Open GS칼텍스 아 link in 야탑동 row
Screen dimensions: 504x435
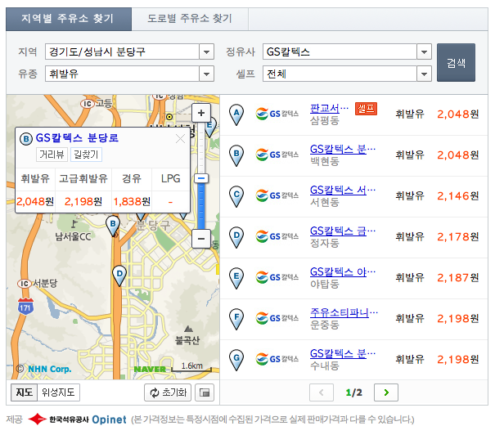pyautogui.click(x=343, y=271)
